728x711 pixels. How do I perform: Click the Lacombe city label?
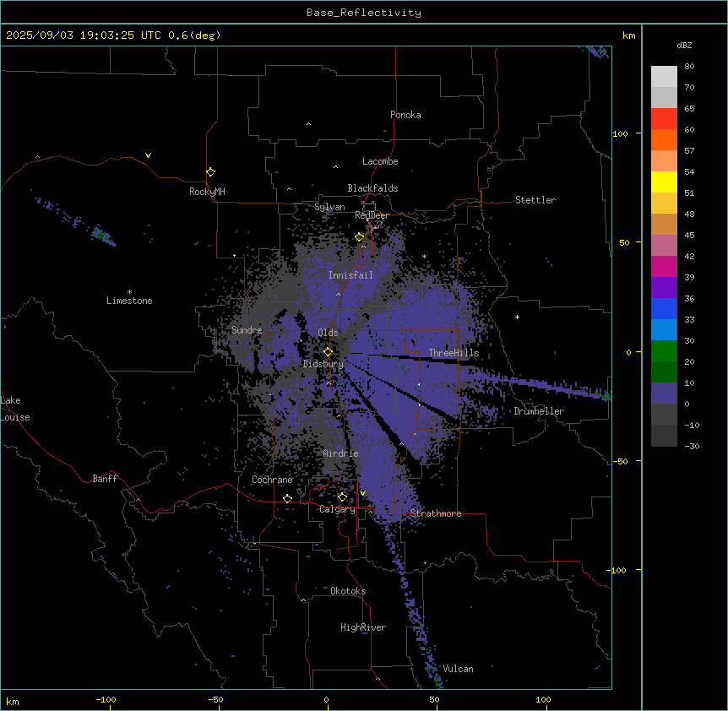tap(380, 161)
